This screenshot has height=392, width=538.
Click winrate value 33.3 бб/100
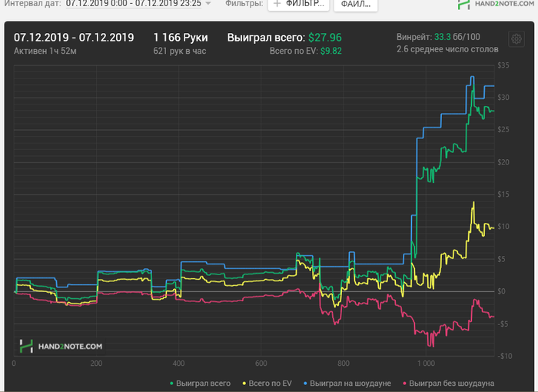(x=457, y=37)
